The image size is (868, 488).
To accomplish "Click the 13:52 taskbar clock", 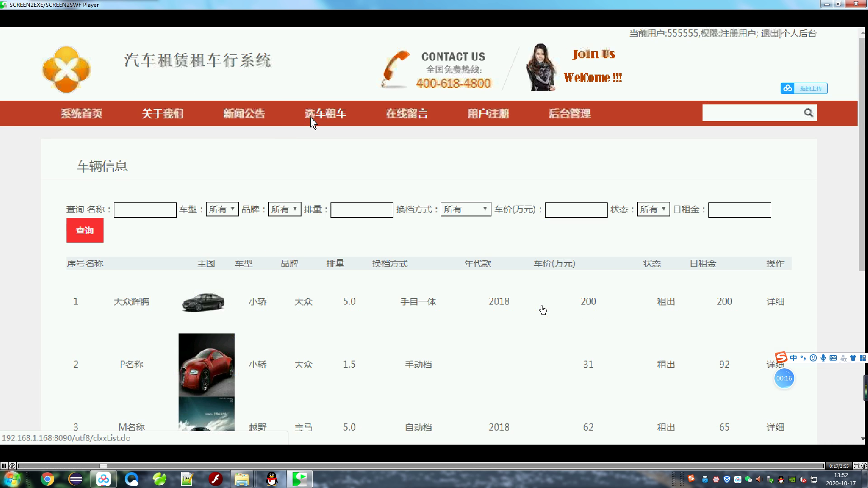I will pyautogui.click(x=841, y=475).
